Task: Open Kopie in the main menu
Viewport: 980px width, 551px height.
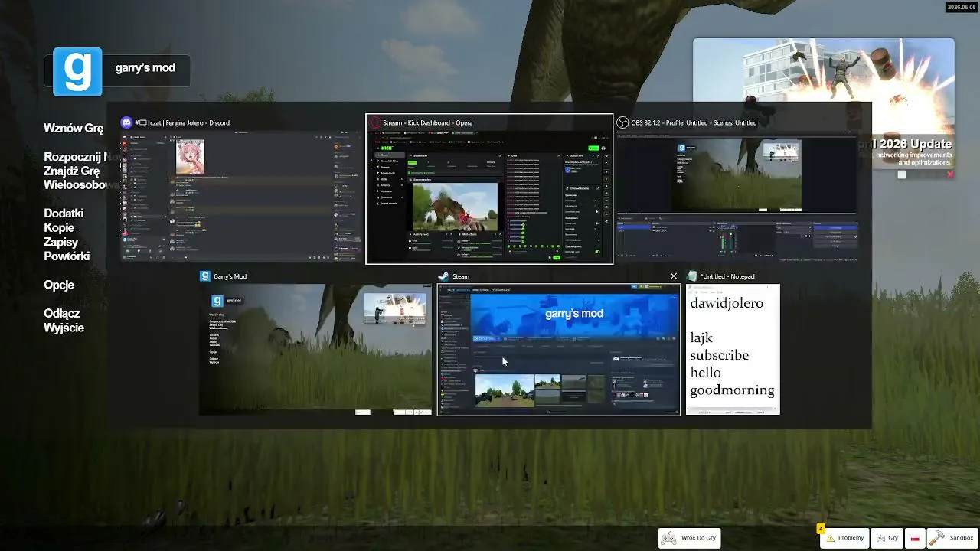Action: tap(59, 227)
